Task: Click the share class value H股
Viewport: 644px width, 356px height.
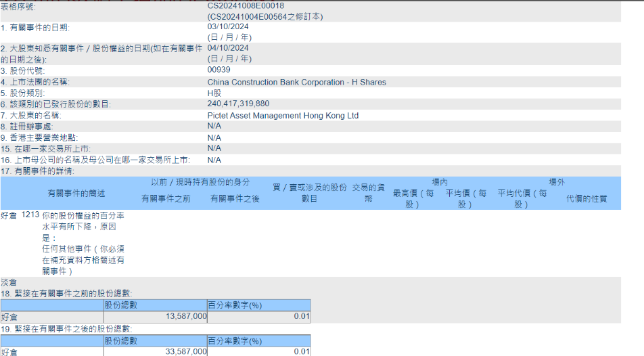Action: point(214,93)
